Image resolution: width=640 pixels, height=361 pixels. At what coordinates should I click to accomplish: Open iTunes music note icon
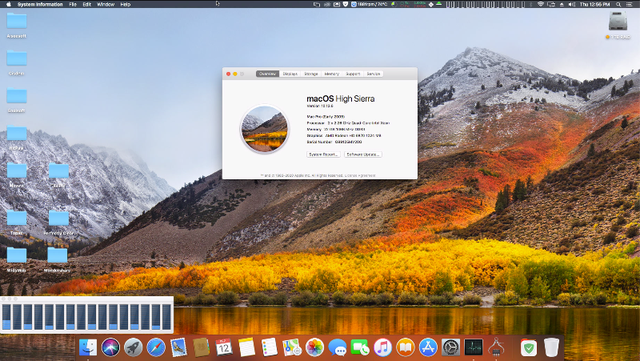[382, 348]
